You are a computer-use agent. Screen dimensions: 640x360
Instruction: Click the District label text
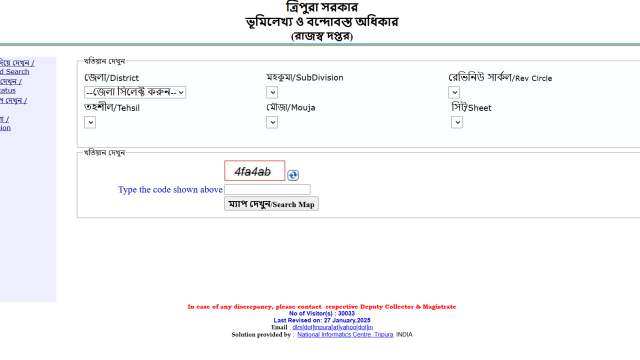111,78
